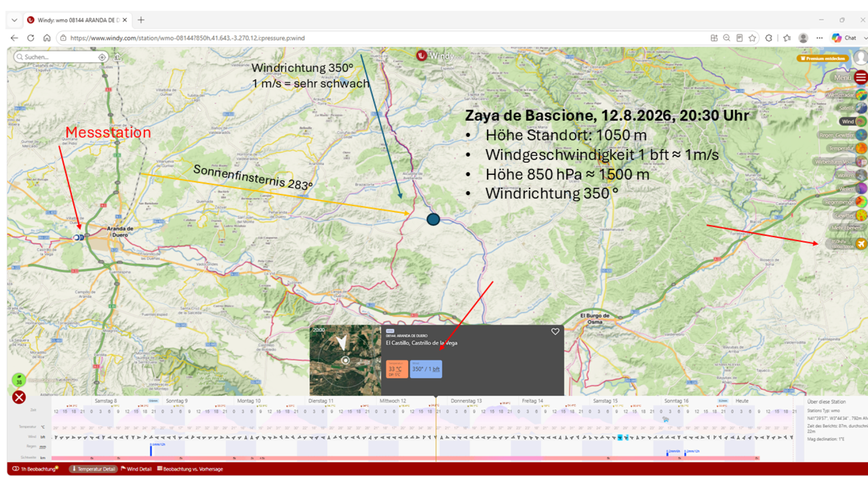Click the share icon beside search box
Viewport: 868px width, 488px height.
[118, 57]
